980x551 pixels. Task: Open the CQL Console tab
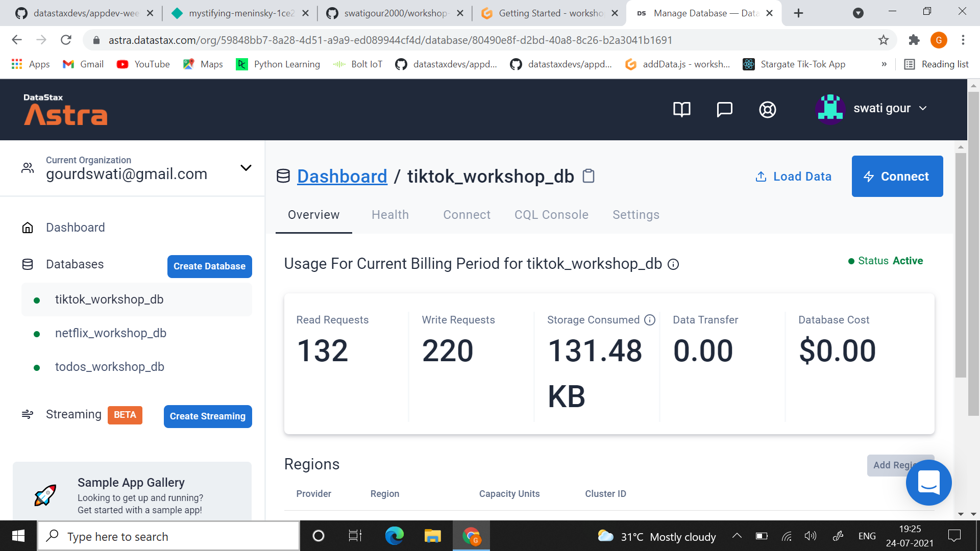tap(551, 215)
